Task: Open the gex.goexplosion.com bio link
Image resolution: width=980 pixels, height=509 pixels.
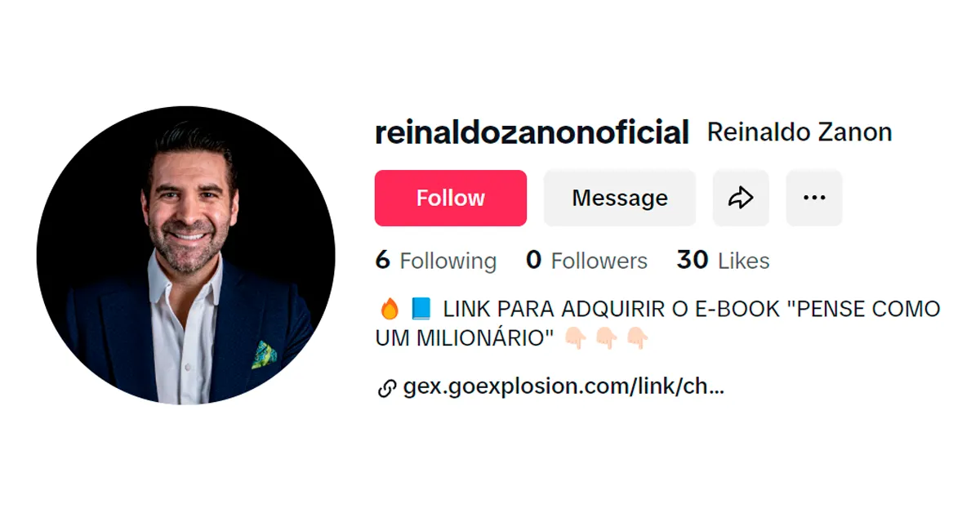Action: pos(563,387)
